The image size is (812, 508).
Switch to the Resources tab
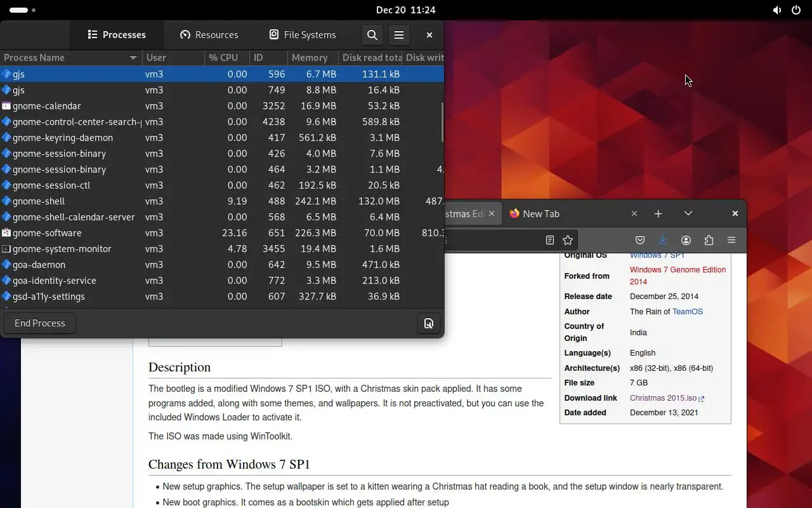click(209, 35)
